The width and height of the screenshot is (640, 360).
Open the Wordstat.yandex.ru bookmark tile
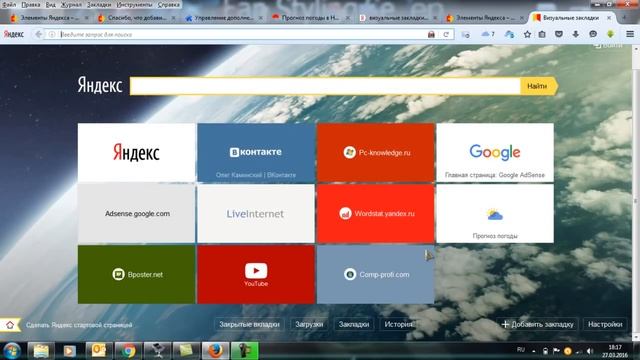pyautogui.click(x=376, y=213)
